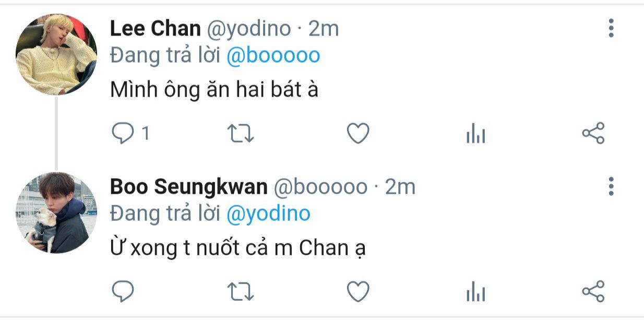This screenshot has height=320, width=644.
Task: Like Boo Seungkwan's tweet
Action: tap(359, 292)
